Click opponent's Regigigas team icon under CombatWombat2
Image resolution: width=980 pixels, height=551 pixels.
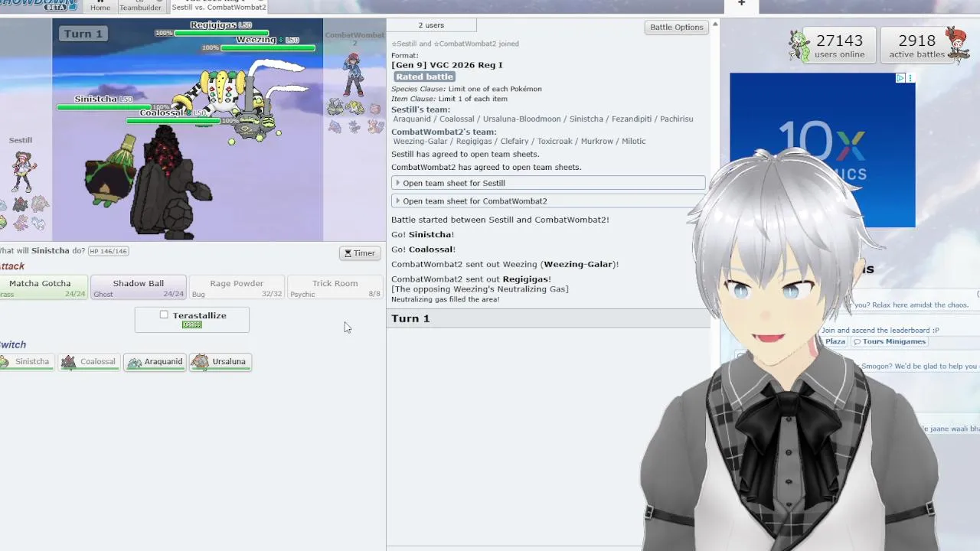354,108
